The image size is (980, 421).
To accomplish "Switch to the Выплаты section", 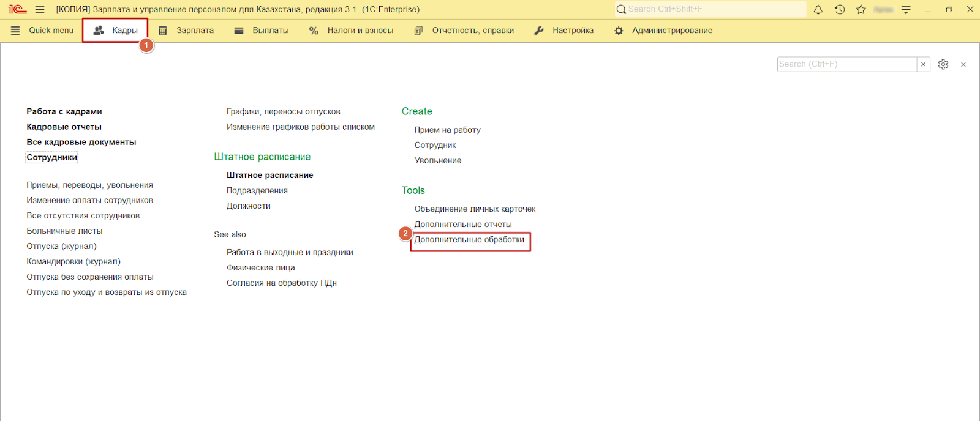I will pos(262,30).
